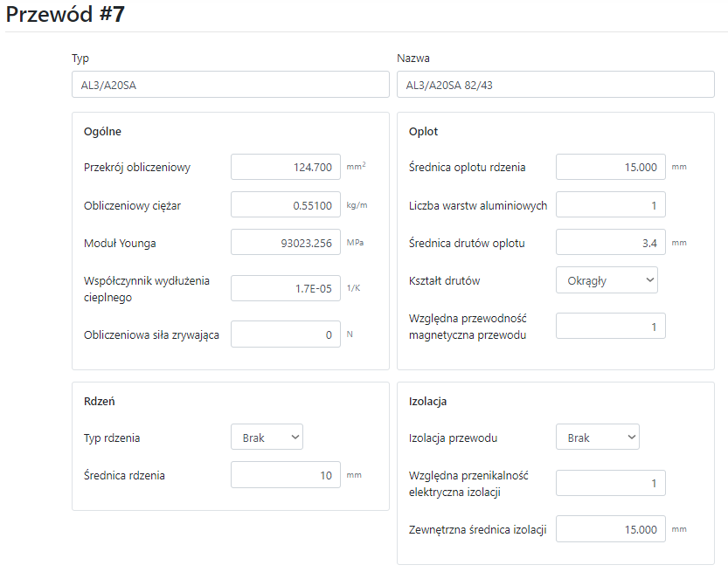Viewport: 728px width, 572px height.
Task: Click the Izolacja section title
Action: coord(428,402)
